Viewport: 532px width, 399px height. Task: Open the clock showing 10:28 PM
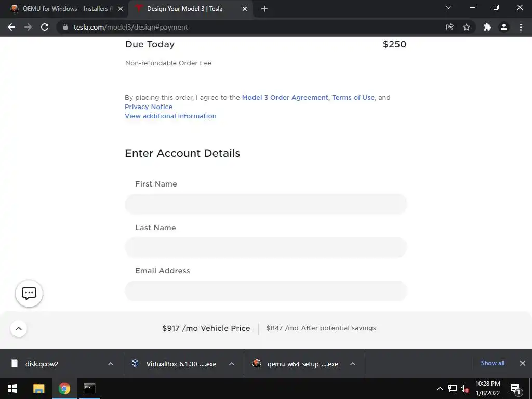487,389
